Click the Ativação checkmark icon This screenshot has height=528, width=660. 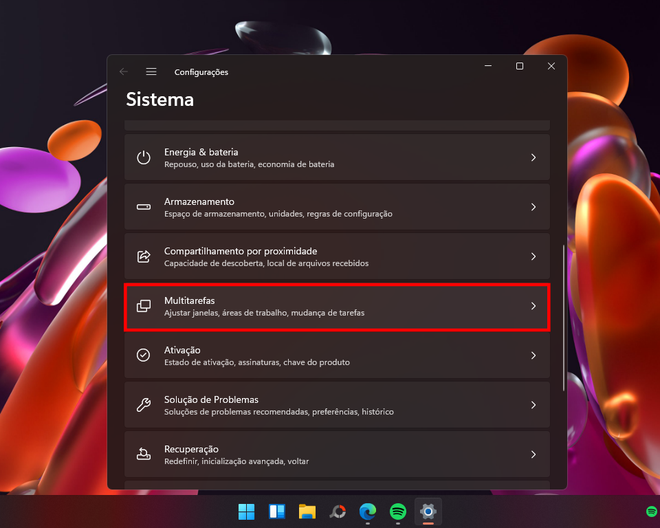(x=144, y=355)
